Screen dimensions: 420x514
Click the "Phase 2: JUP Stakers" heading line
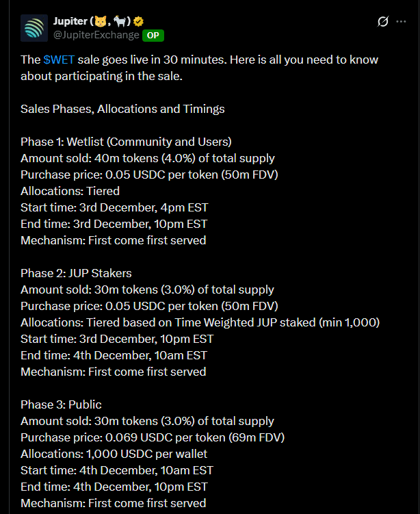tap(76, 273)
